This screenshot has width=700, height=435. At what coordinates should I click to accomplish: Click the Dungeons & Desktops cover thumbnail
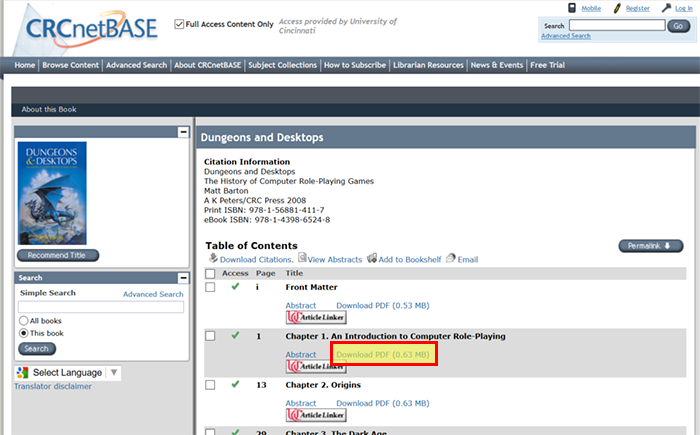52,193
